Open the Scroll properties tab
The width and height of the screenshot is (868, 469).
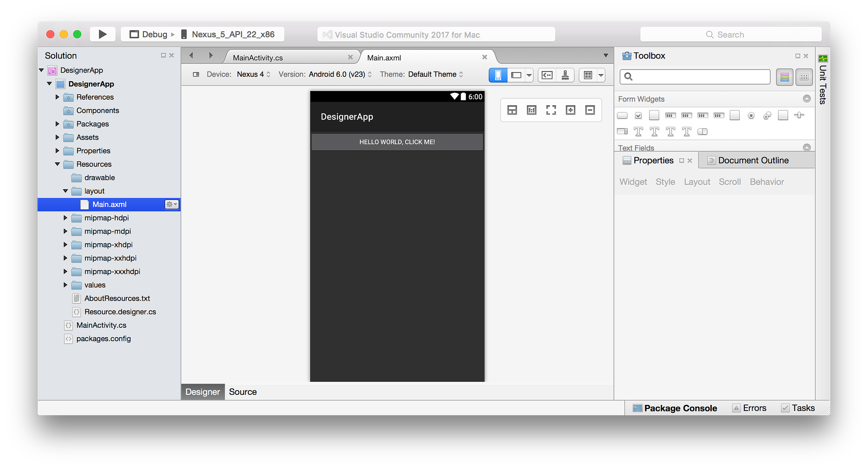730,182
